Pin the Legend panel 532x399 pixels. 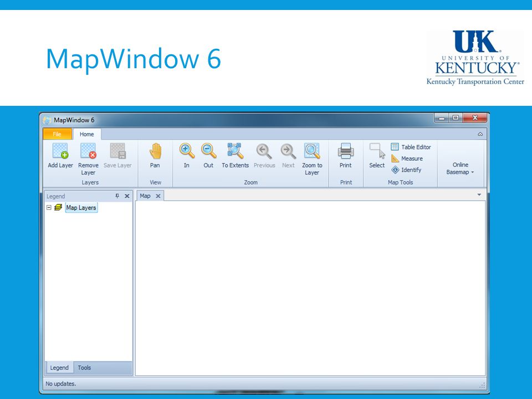pyautogui.click(x=117, y=196)
